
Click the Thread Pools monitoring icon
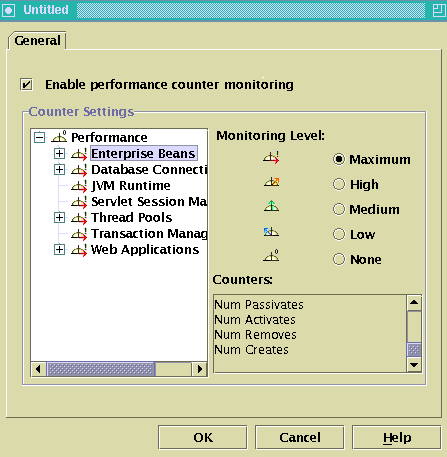tap(79, 218)
